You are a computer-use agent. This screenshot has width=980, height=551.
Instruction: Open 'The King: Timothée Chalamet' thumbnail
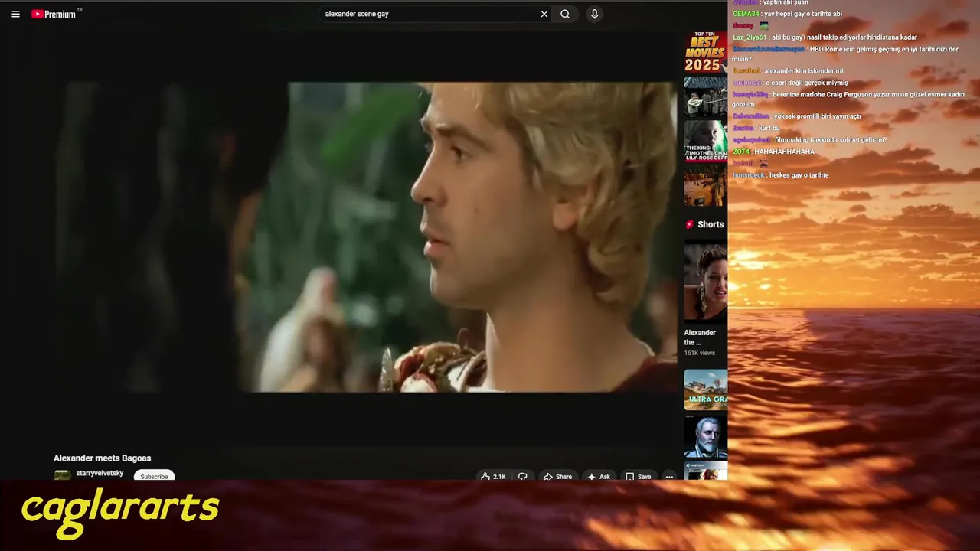705,141
